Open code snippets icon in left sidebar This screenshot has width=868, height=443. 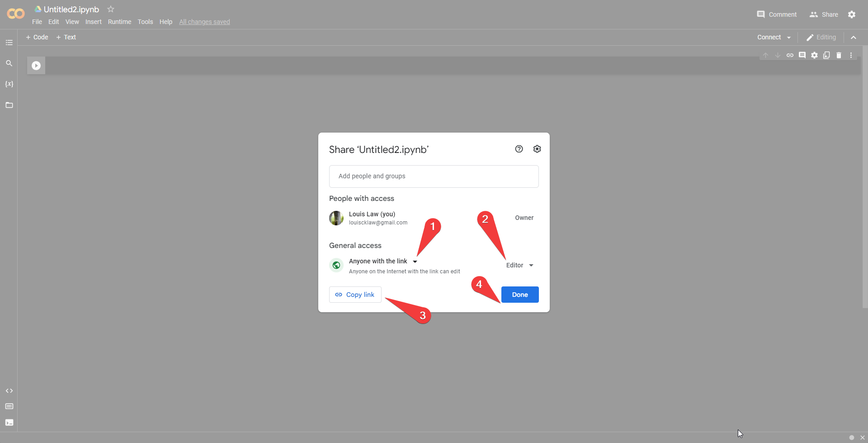(x=9, y=391)
